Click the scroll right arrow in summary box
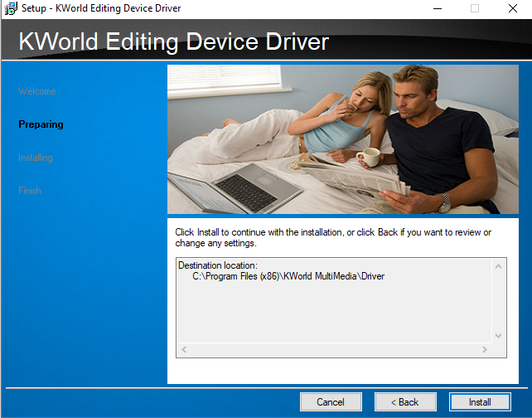Screen dimensions: 532x418 point(485,349)
